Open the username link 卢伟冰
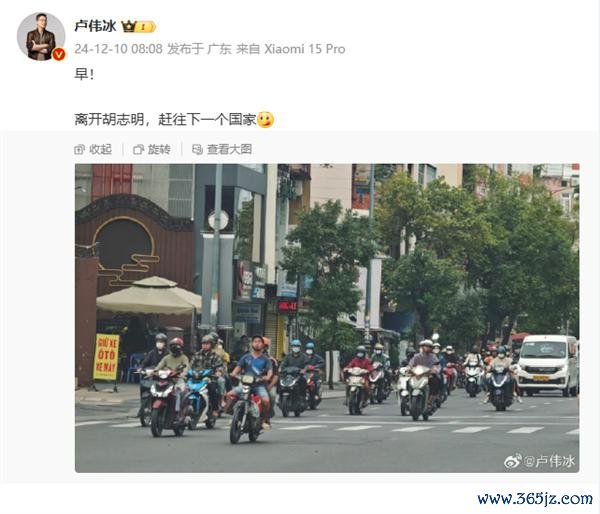Viewport: 600px width, 514px height. click(95, 26)
